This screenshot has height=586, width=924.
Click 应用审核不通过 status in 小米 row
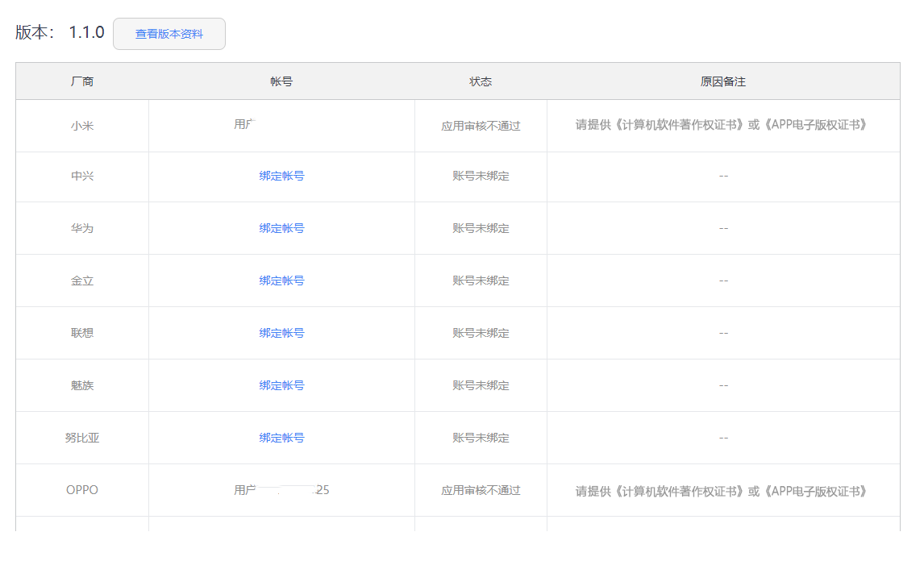[x=481, y=126]
